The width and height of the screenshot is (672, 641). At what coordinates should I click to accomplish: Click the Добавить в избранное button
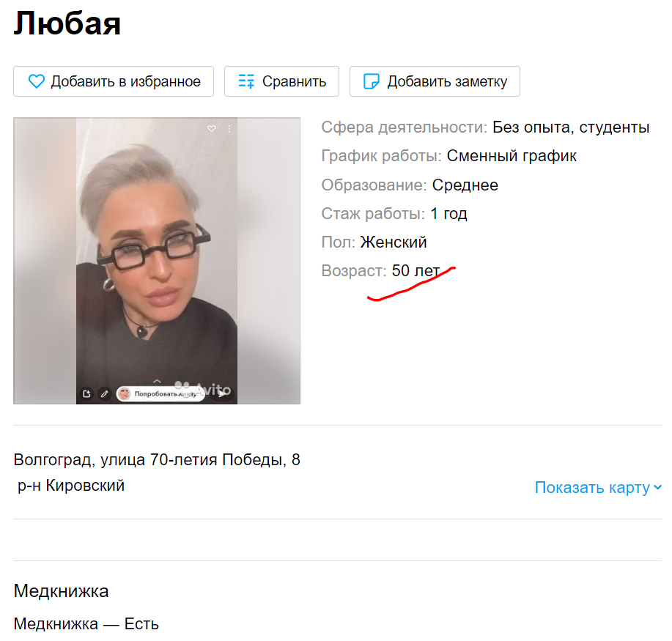point(114,81)
